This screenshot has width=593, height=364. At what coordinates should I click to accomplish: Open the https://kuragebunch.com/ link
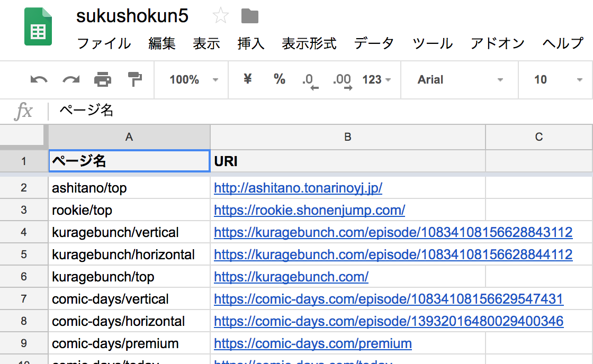point(291,277)
